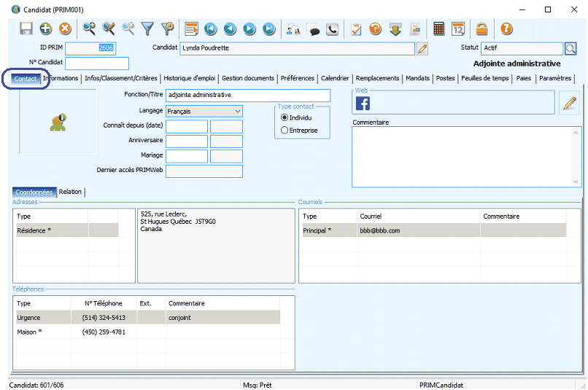Click the orange Delete record icon
The height and width of the screenshot is (390, 588).
(65, 29)
